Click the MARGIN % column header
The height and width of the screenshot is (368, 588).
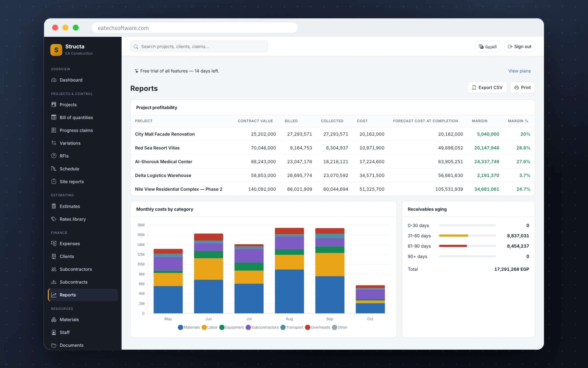click(518, 121)
